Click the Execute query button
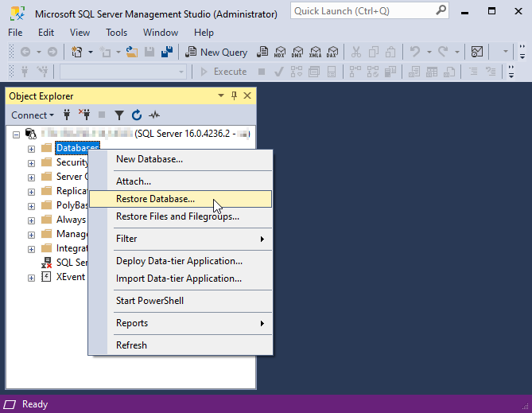 (223, 72)
